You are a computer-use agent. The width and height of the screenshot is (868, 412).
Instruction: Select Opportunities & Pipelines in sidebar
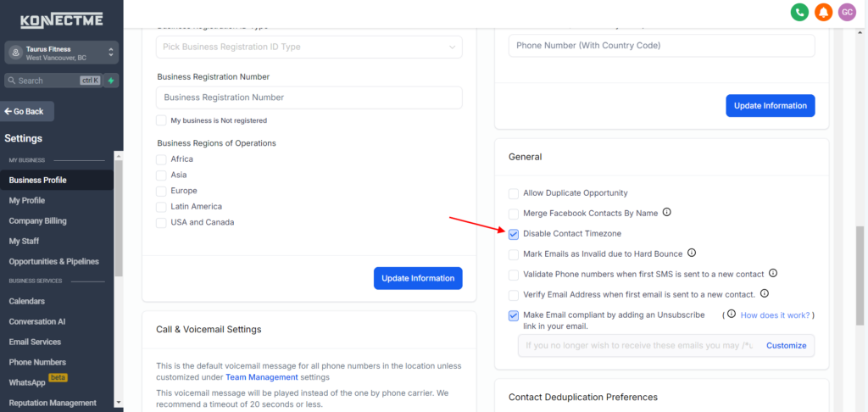point(53,261)
